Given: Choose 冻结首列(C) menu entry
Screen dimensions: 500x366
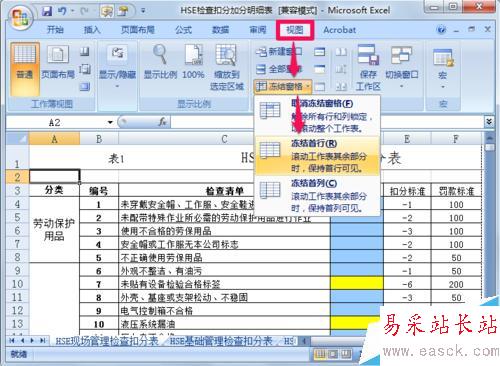Looking at the screenshot, I should point(317,196).
